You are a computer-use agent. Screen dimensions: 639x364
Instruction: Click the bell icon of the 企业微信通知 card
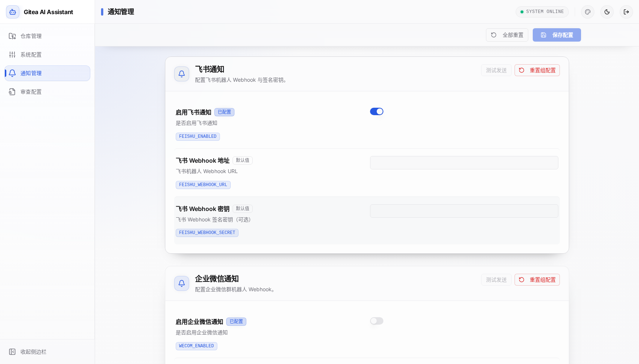click(182, 283)
